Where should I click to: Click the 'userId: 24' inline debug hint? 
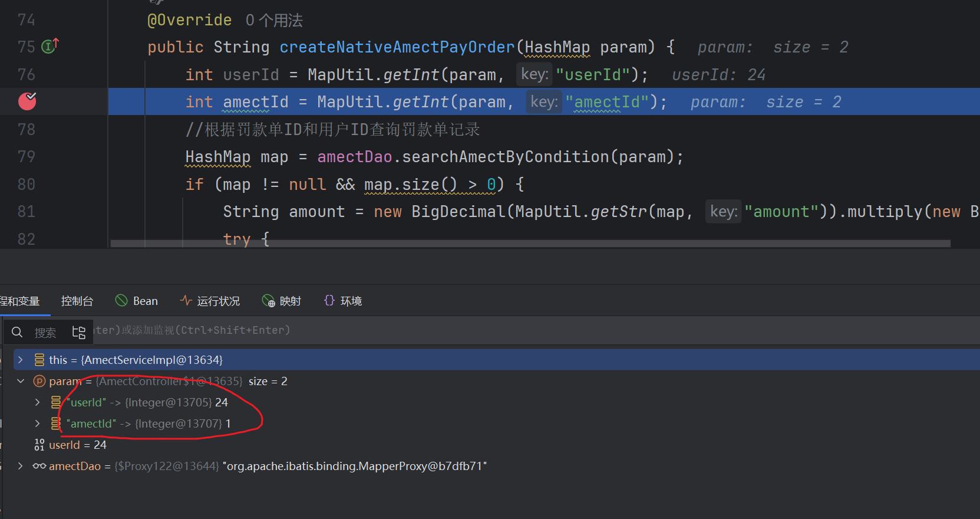click(718, 75)
